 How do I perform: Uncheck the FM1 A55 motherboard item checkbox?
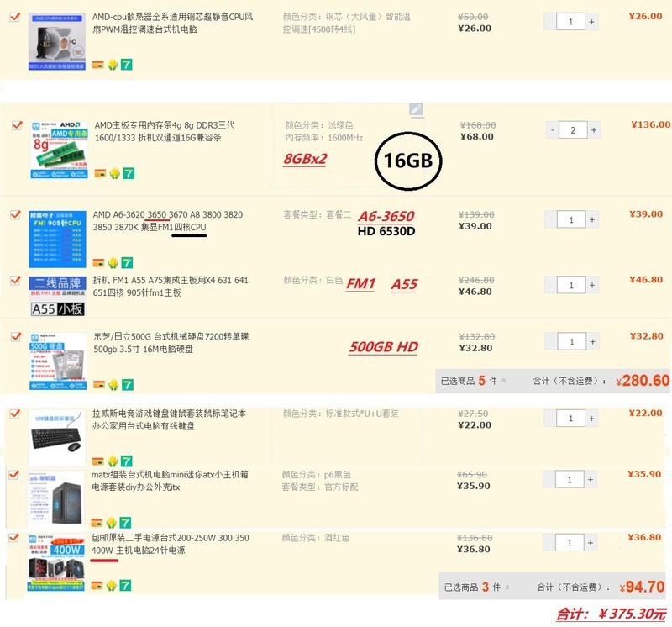coord(15,280)
